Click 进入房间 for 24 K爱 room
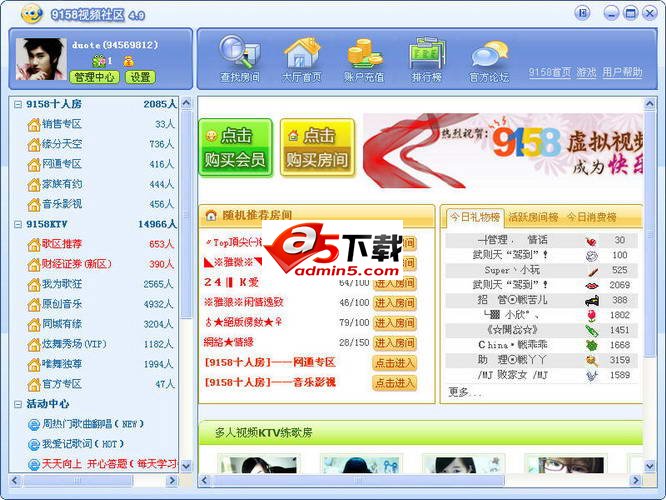This screenshot has height=500, width=666. click(395, 283)
